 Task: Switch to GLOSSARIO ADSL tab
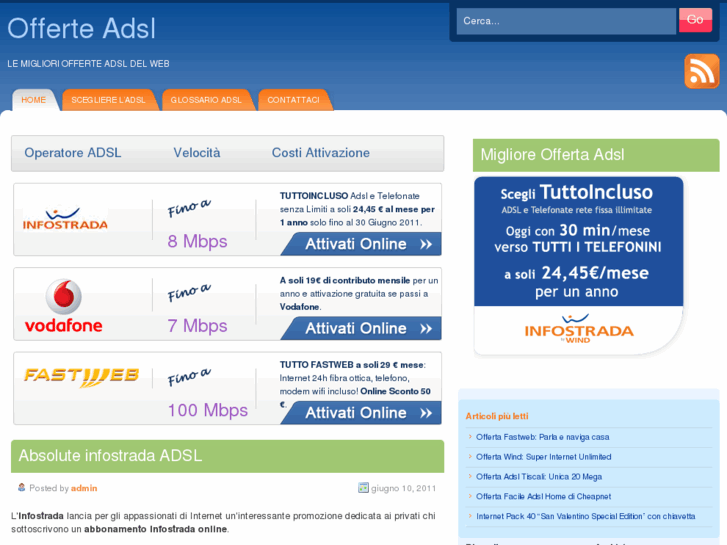click(x=206, y=100)
